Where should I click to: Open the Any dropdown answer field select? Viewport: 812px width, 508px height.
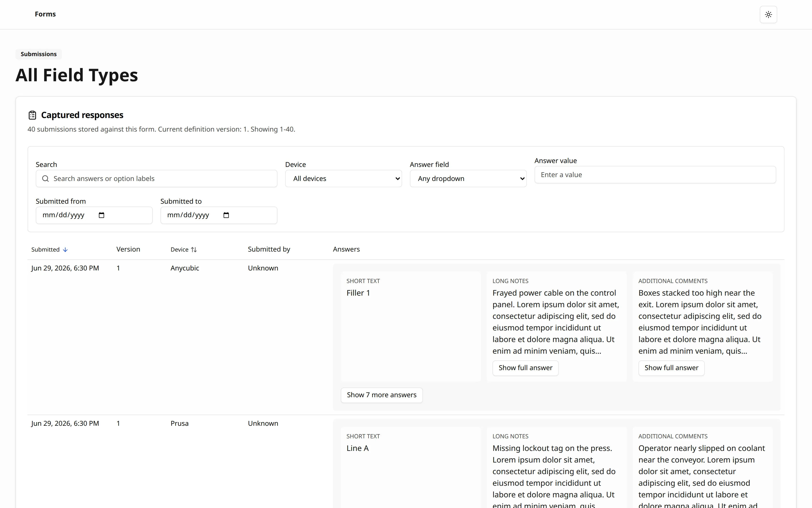click(468, 179)
